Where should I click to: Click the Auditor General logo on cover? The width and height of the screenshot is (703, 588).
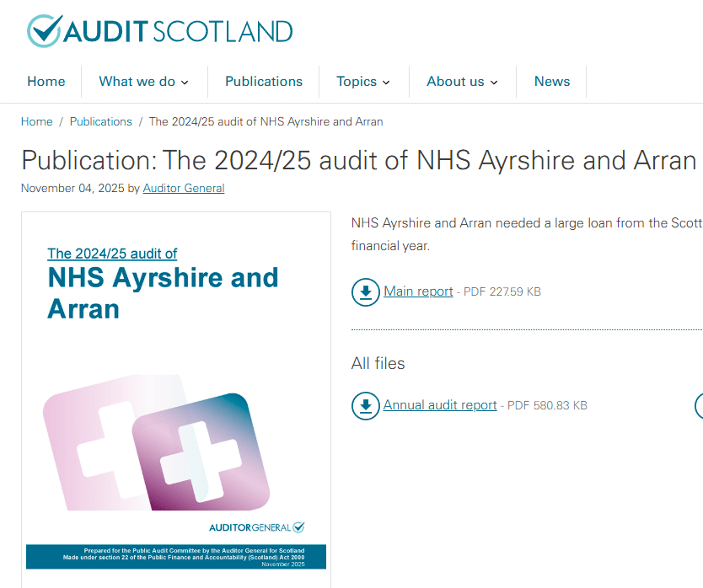tap(257, 527)
